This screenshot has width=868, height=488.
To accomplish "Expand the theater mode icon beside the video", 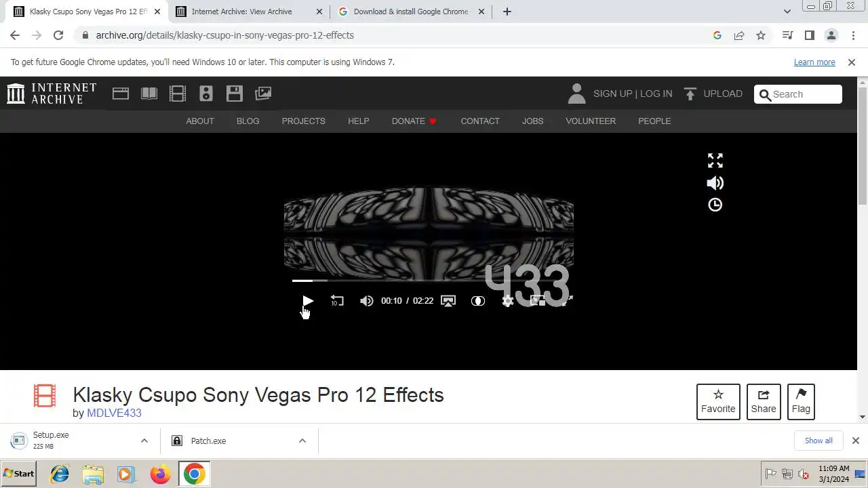I will [x=715, y=161].
